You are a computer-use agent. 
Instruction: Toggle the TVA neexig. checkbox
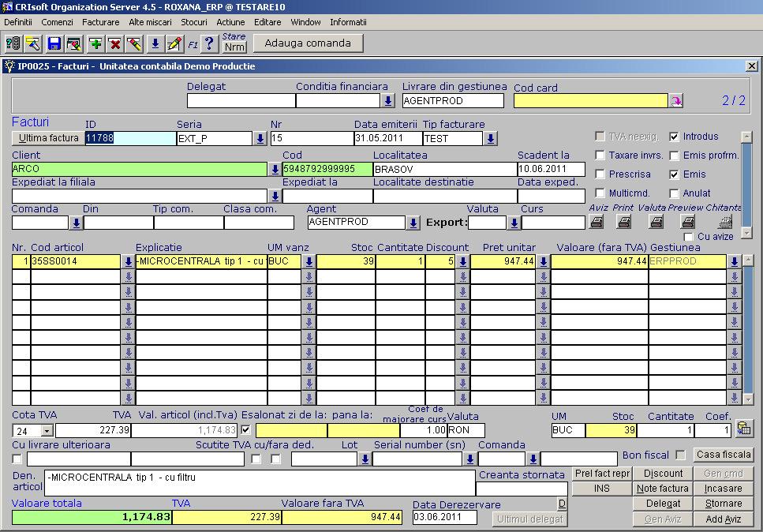[x=600, y=137]
